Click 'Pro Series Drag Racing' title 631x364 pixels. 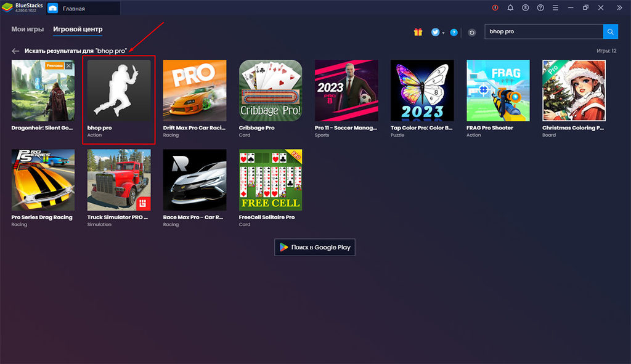pyautogui.click(x=42, y=217)
